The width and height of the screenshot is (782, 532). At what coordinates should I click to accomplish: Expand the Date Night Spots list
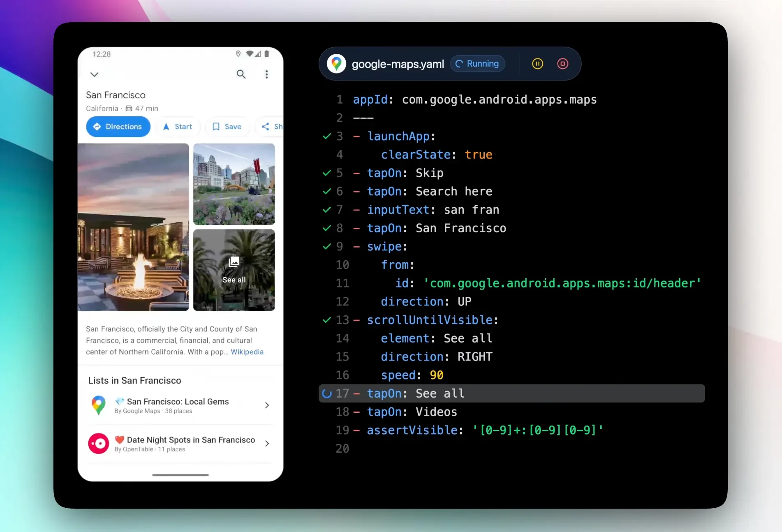click(267, 443)
